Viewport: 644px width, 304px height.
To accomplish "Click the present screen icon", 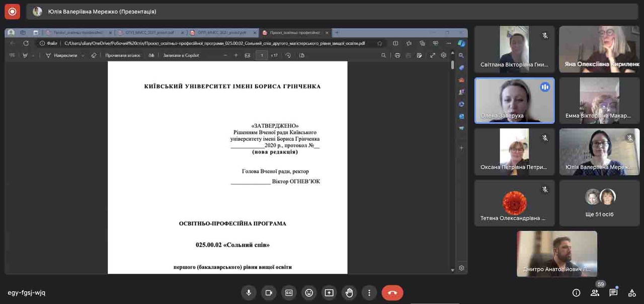I will click(x=329, y=292).
